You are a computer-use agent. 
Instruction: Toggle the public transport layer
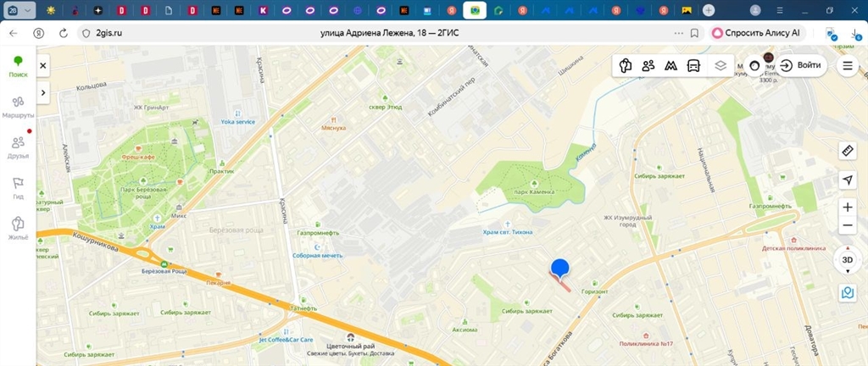click(x=693, y=65)
